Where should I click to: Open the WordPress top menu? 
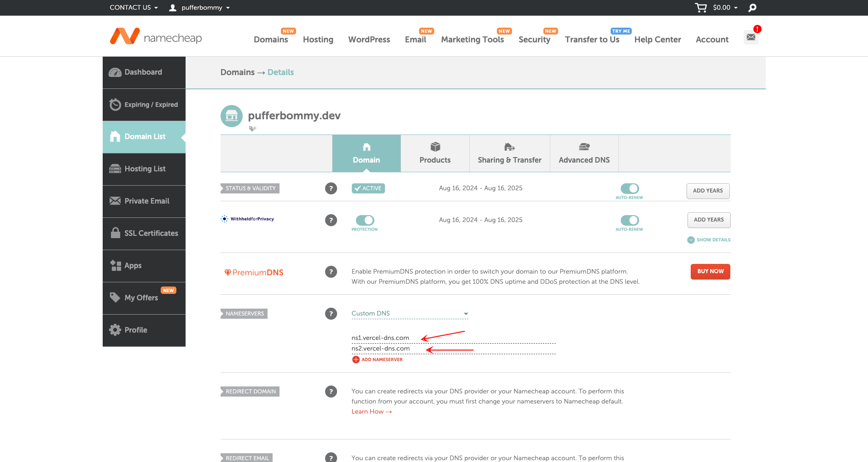pos(369,40)
